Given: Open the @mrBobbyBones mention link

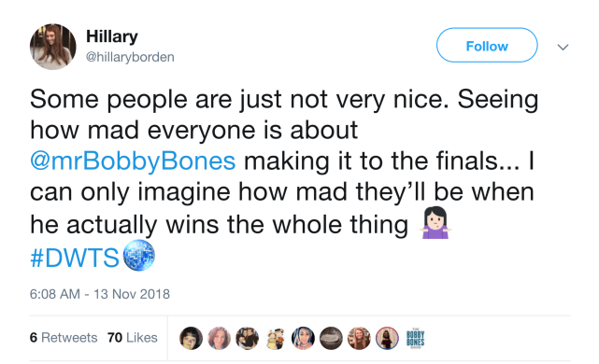Looking at the screenshot, I should 133,161.
